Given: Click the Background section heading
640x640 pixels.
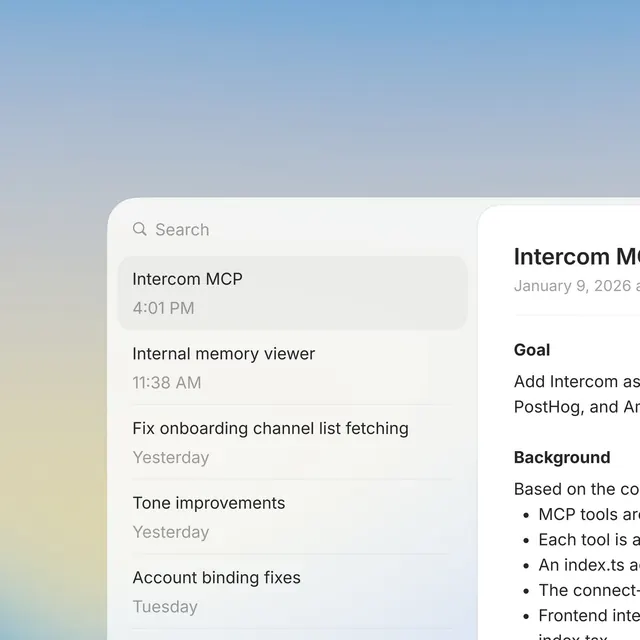Looking at the screenshot, I should point(562,458).
